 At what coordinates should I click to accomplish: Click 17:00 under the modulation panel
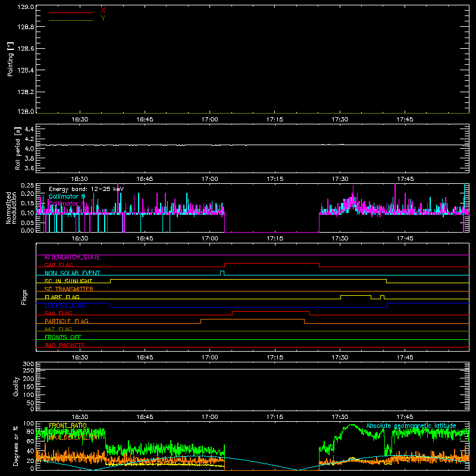click(x=210, y=239)
